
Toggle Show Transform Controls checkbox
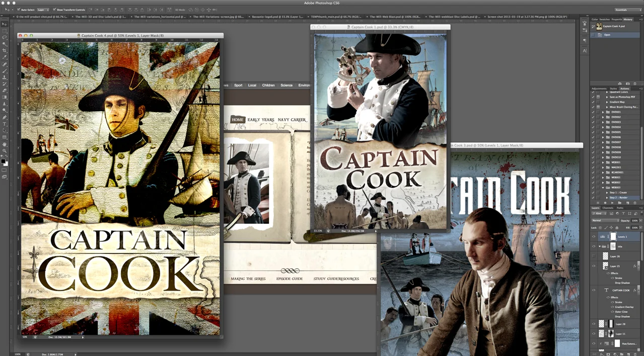click(54, 10)
